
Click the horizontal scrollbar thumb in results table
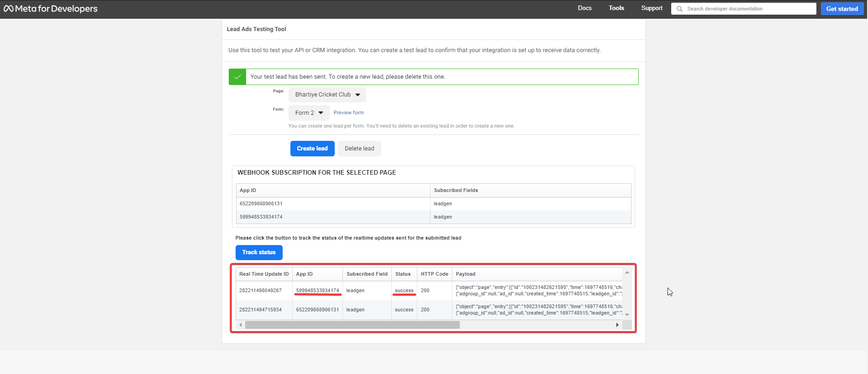352,325
